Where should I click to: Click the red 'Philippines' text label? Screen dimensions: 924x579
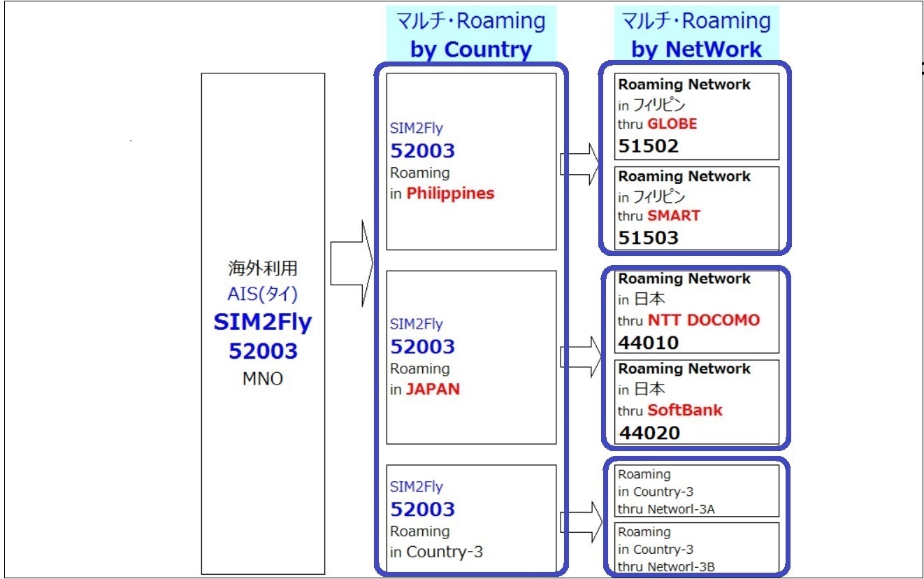(450, 194)
